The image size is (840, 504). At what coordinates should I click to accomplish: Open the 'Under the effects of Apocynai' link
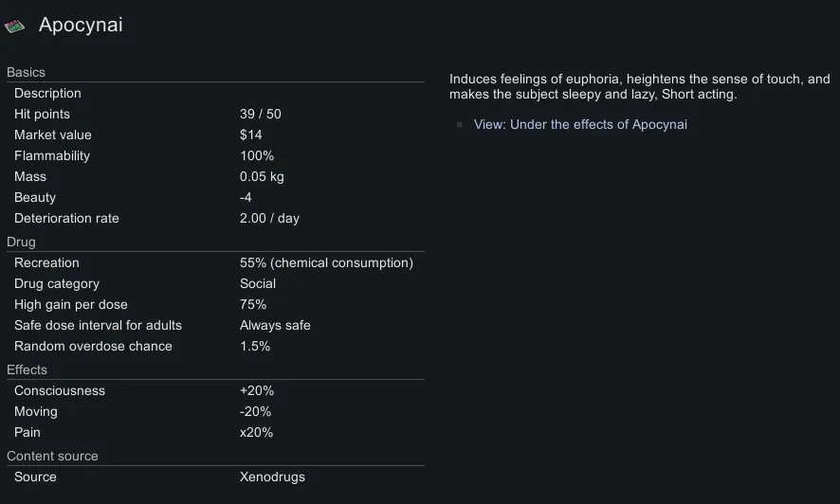point(580,124)
